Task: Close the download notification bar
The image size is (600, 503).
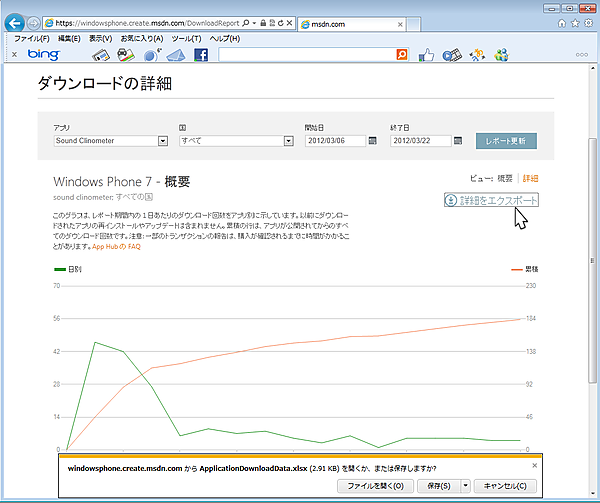Action: coord(534,466)
